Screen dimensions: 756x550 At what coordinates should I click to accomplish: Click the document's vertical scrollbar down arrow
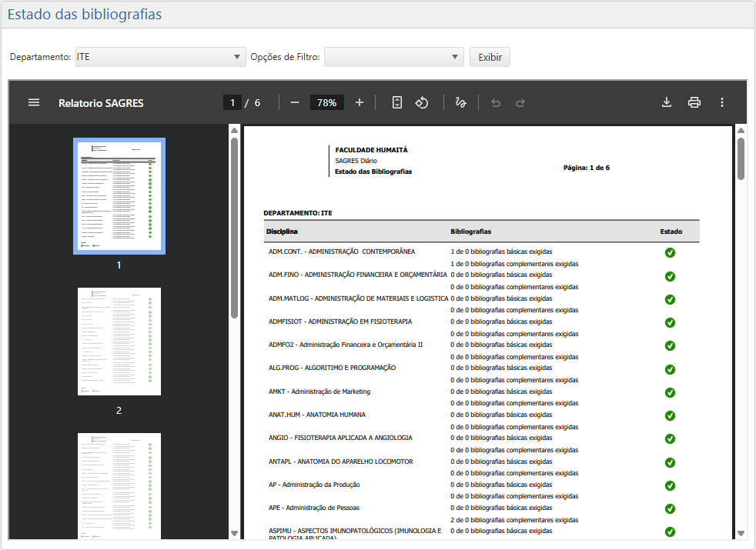741,533
